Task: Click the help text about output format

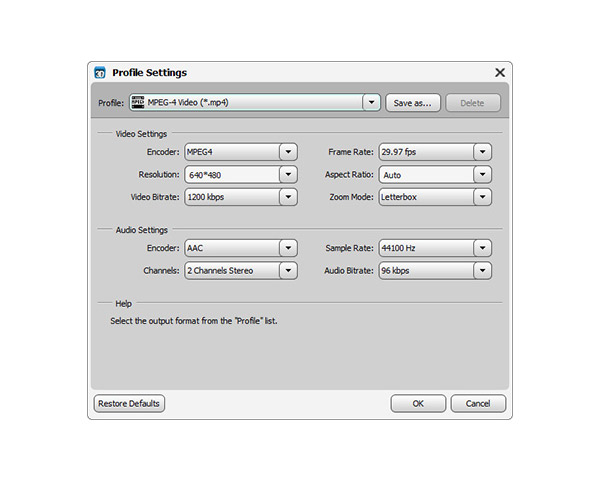Action: 194,321
